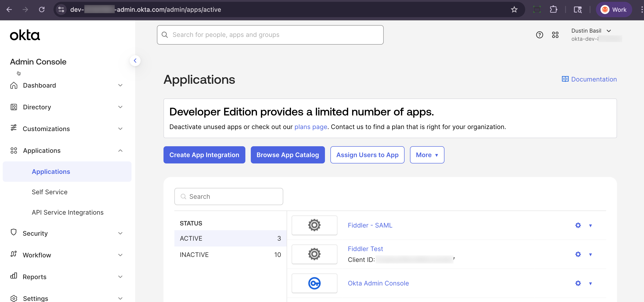Click the Directory icon in sidebar
Screen dimensions: 644x302
pyautogui.click(x=14, y=107)
